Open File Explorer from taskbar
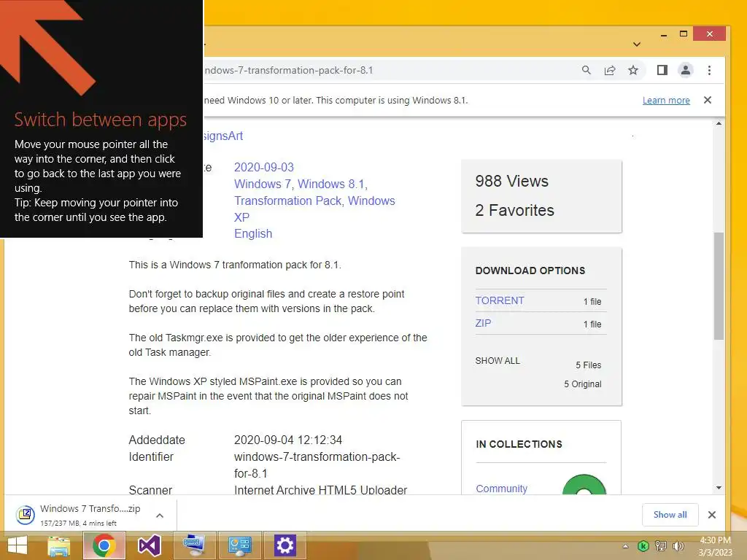This screenshot has width=747, height=560. click(59, 545)
